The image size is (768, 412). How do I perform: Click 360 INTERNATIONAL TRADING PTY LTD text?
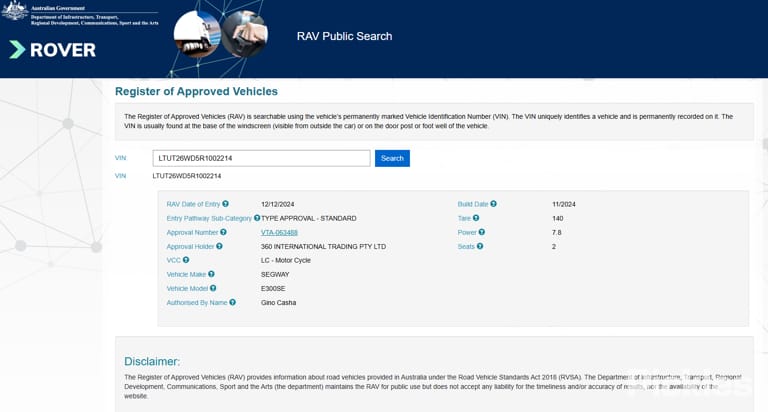point(323,247)
